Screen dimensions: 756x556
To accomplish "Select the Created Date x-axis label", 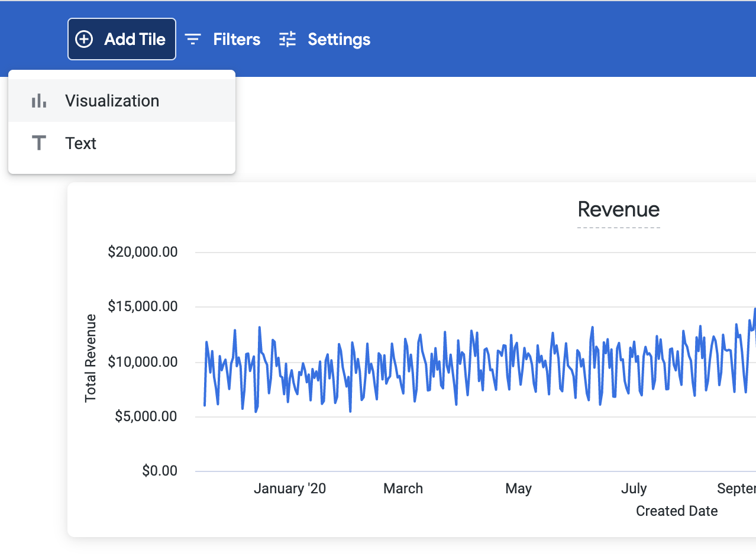I will [677, 511].
